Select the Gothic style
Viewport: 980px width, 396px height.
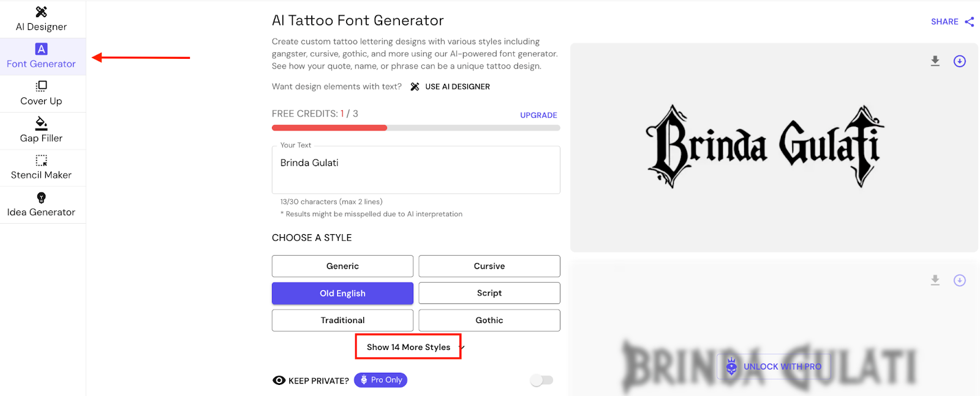[x=488, y=320]
